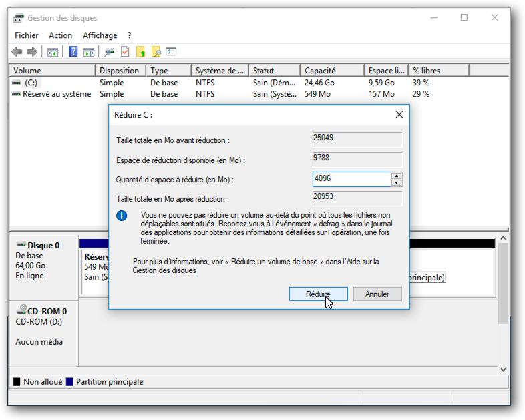525x420 pixels.
Task: Select the CD-ROM 0 label
Action: pos(47,312)
